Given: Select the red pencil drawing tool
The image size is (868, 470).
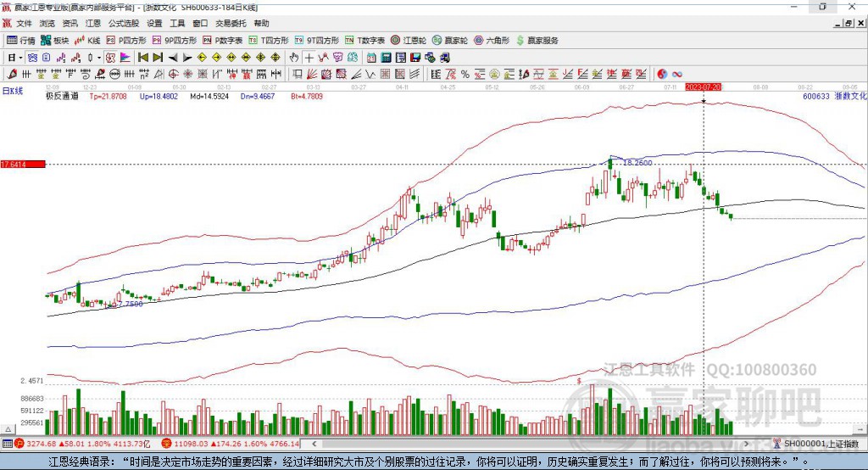Looking at the screenshot, I should (x=12, y=74).
